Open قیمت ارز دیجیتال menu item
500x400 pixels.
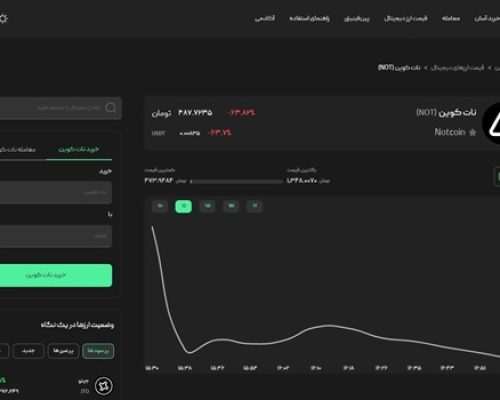pos(405,18)
